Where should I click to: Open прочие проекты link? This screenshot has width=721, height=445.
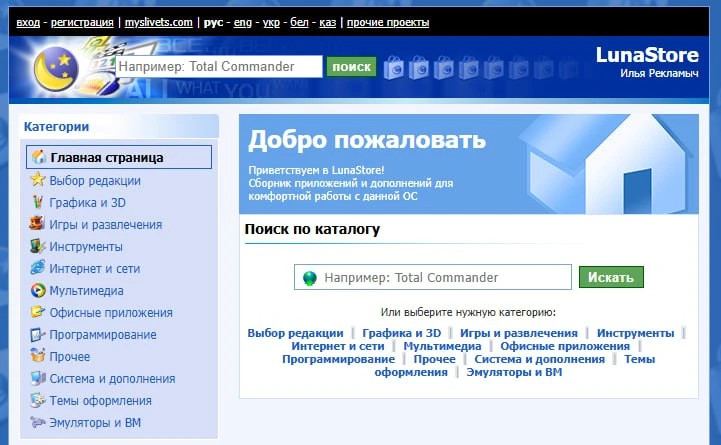click(388, 22)
